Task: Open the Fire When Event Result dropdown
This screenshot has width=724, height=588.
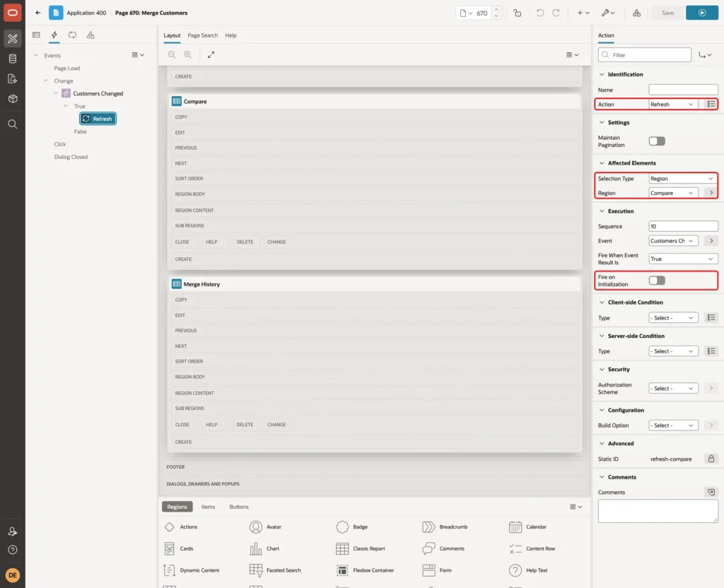Action: pos(683,259)
